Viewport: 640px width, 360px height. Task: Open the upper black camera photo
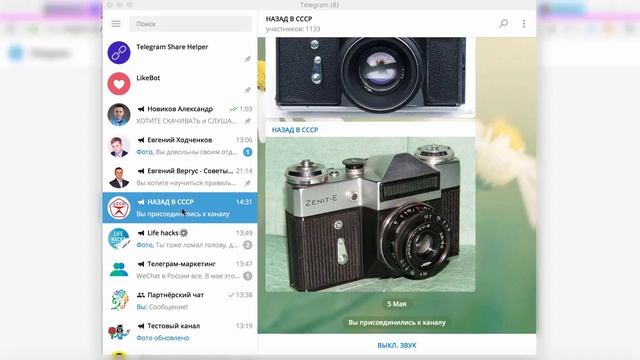tap(370, 76)
